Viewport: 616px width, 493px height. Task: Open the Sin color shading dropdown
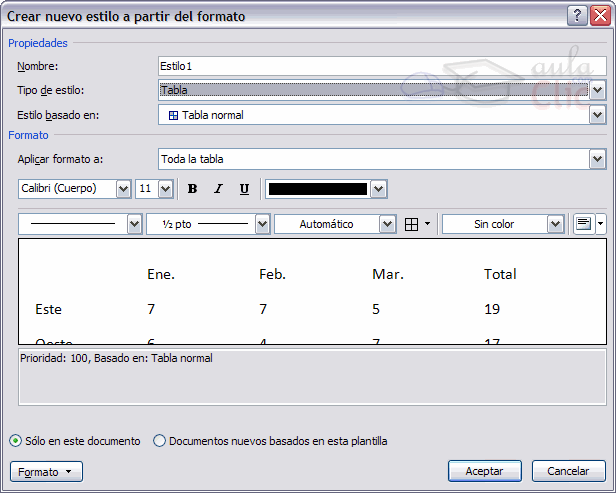pyautogui.click(x=556, y=224)
